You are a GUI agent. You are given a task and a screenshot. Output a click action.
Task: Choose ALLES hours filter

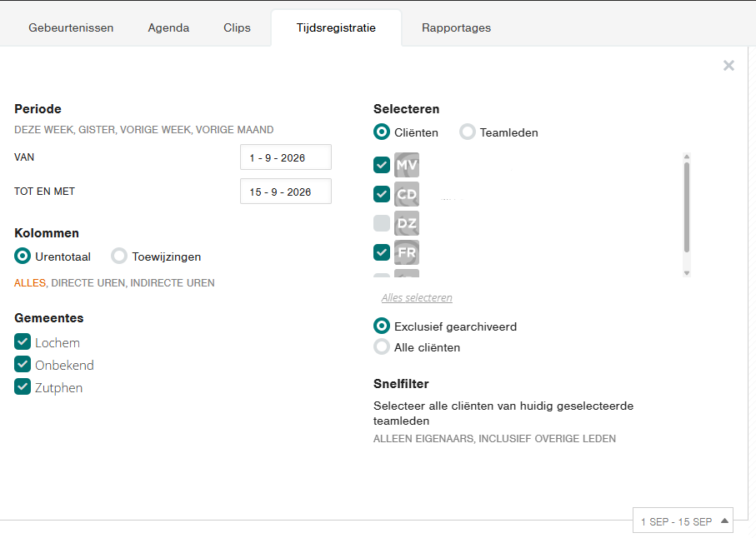[30, 282]
